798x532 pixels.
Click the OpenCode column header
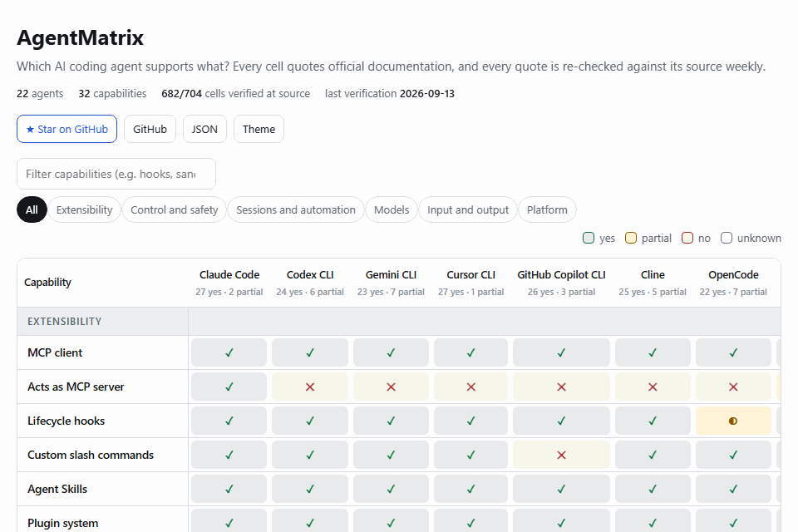click(733, 283)
